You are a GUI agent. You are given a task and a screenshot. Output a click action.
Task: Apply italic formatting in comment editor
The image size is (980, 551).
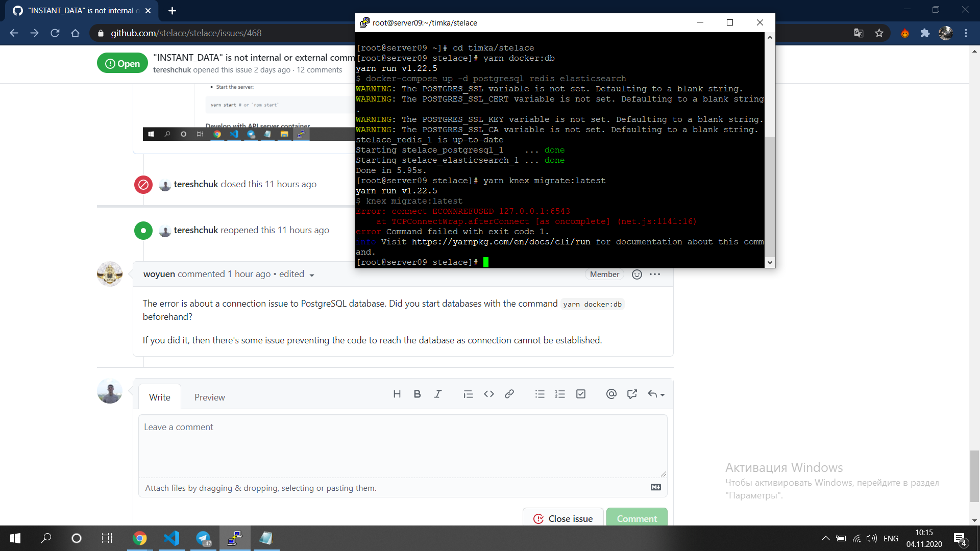[x=437, y=394]
